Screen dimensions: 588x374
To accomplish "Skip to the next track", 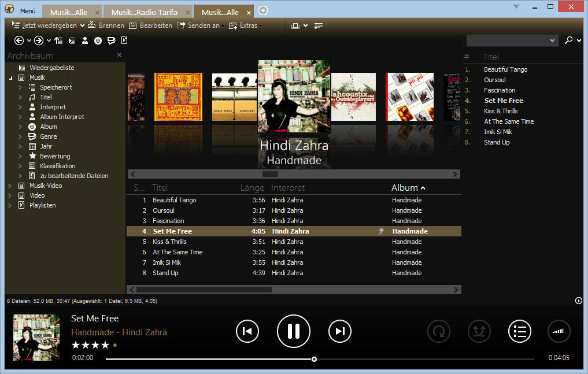I will [x=340, y=331].
